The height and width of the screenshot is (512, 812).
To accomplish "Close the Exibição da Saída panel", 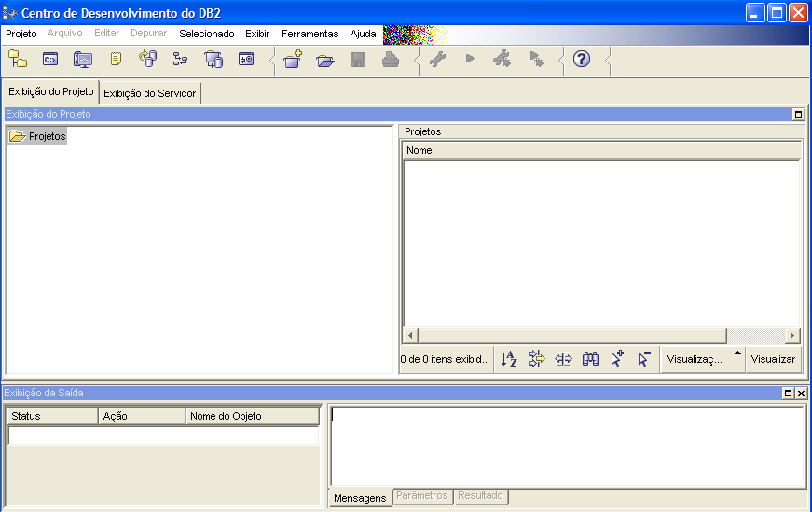I will pos(801,394).
